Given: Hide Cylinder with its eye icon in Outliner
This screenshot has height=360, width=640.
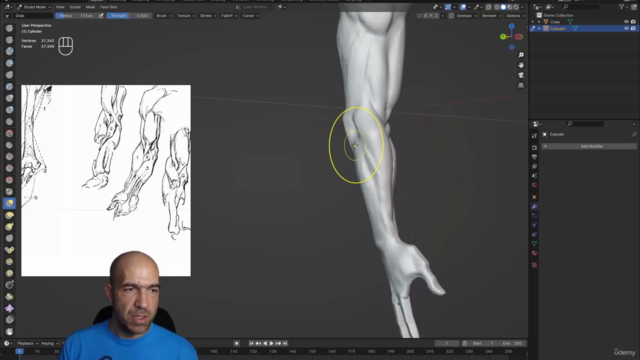Looking at the screenshot, I should tap(626, 29).
